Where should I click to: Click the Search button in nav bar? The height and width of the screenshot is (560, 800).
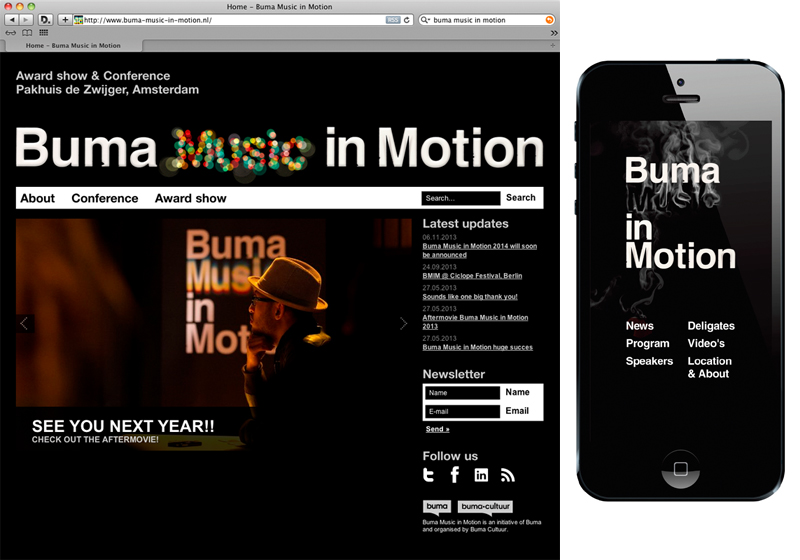tap(520, 197)
